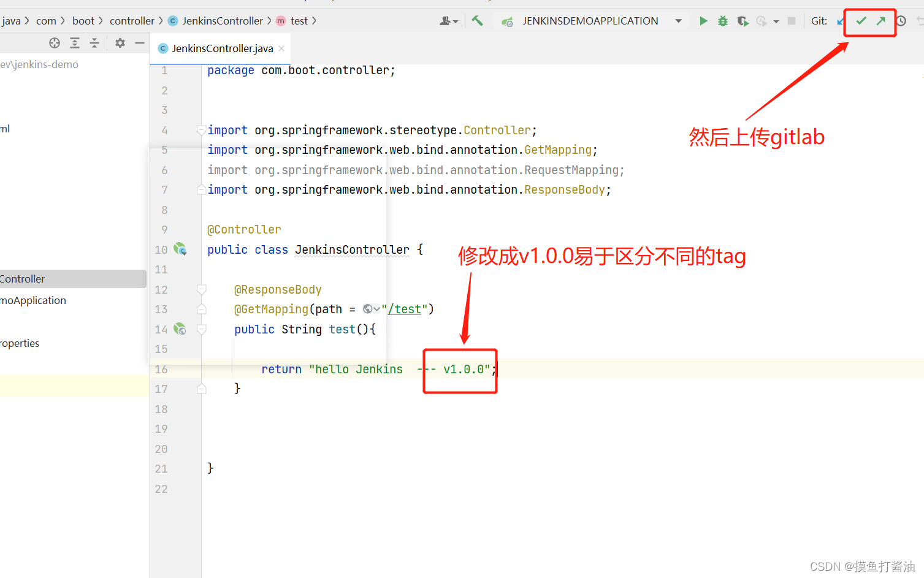
Task: Hide the project tool window
Action: pyautogui.click(x=140, y=43)
